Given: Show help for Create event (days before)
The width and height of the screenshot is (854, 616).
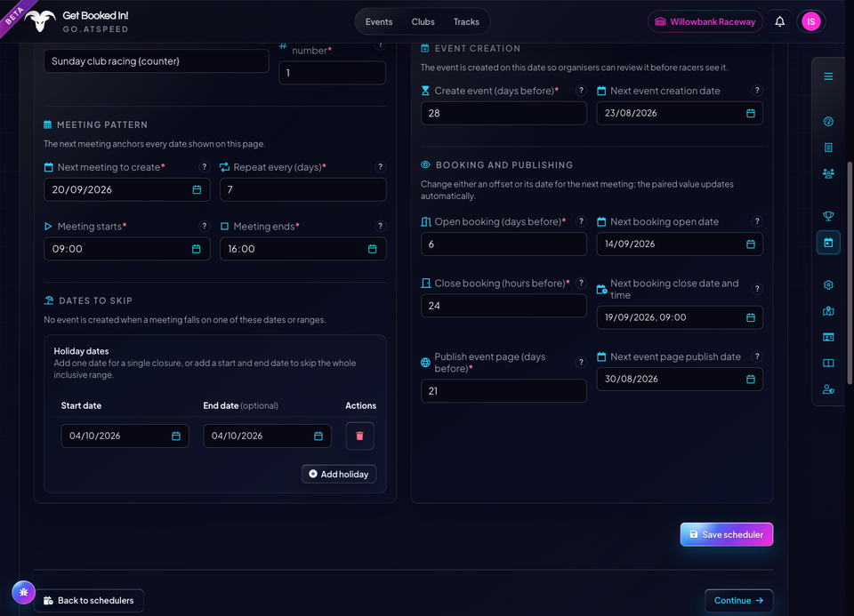Looking at the screenshot, I should (x=581, y=91).
